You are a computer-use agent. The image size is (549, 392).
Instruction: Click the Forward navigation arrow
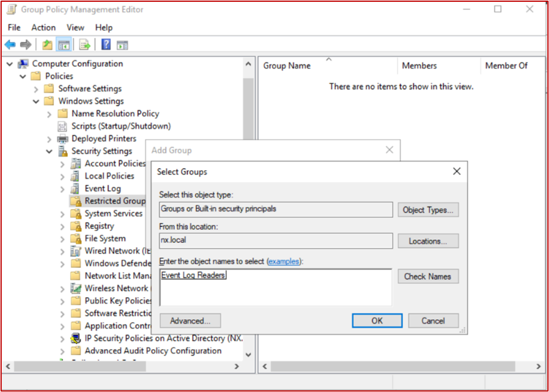tap(24, 44)
